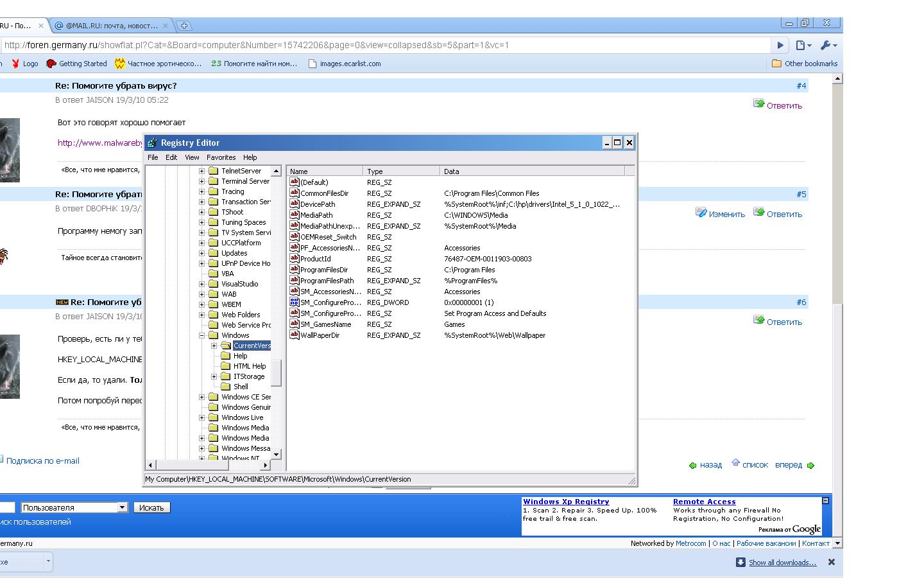Click the green вперед arrow icon
924x578 pixels.
[810, 466]
